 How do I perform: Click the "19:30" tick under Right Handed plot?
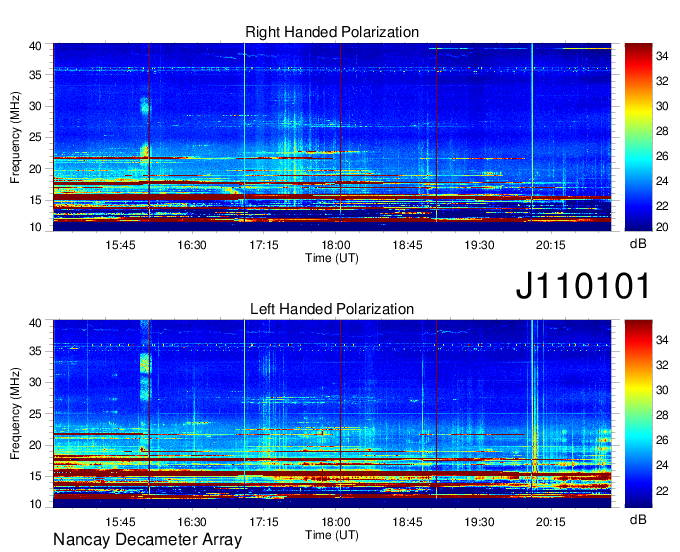(479, 245)
